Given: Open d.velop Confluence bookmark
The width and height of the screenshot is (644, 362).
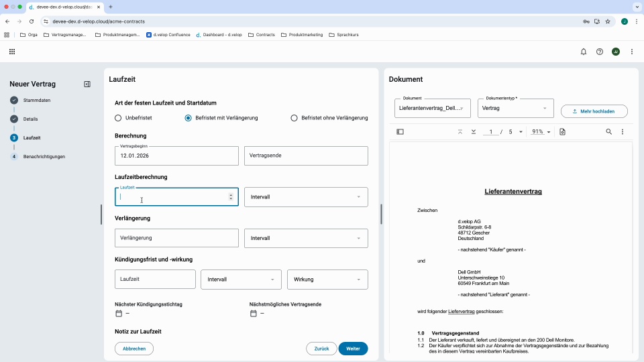Looking at the screenshot, I should [x=168, y=35].
